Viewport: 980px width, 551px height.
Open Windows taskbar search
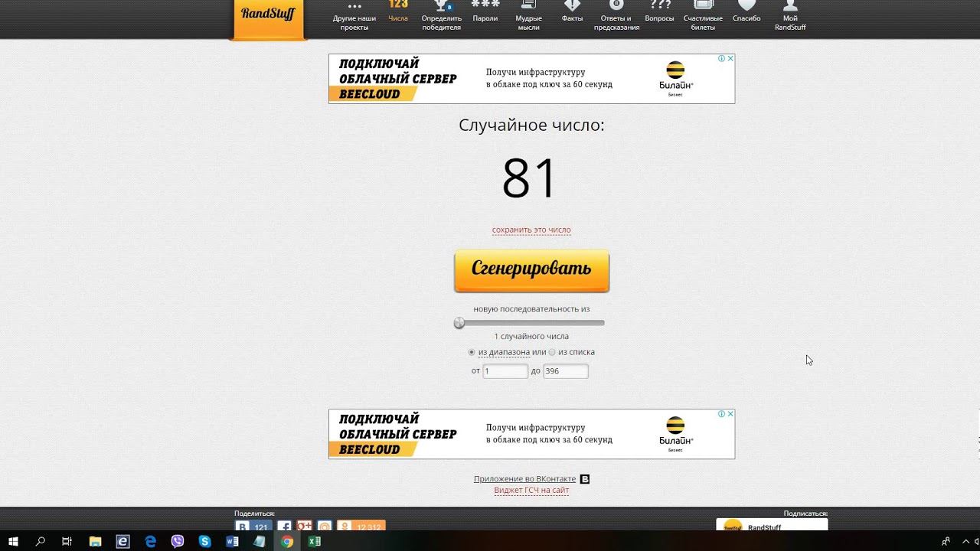click(41, 541)
